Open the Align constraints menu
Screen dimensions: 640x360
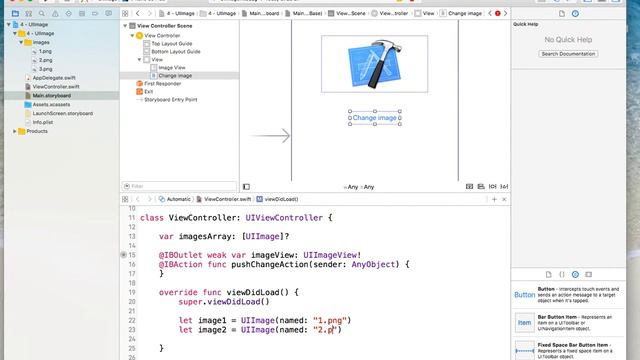[x=481, y=187]
